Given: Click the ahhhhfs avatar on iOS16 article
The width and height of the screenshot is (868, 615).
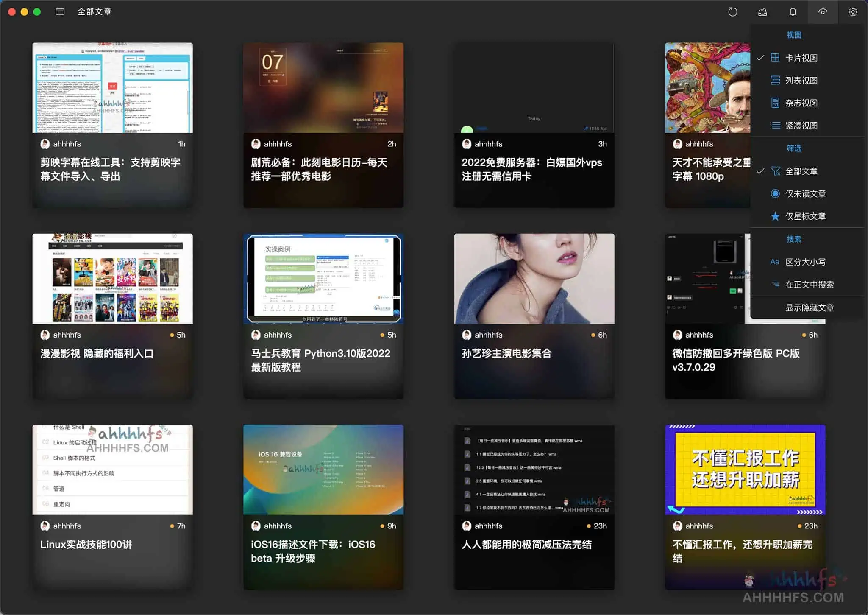Looking at the screenshot, I should point(256,526).
